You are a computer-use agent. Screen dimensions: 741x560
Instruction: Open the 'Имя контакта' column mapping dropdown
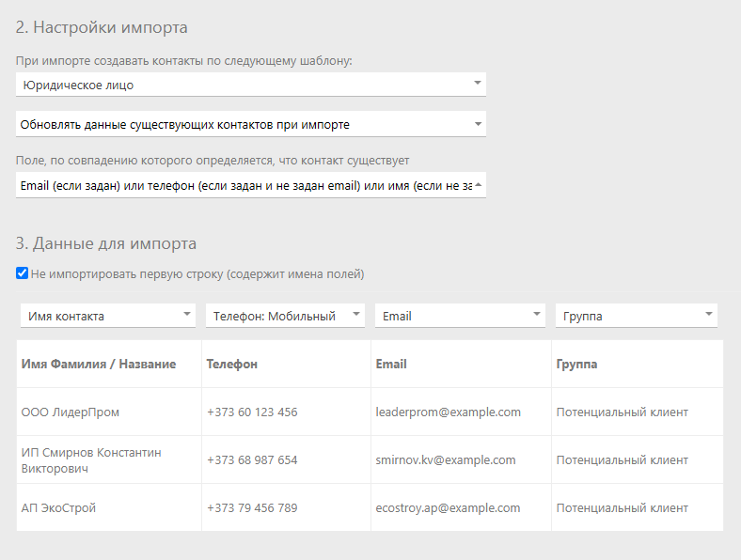pos(108,316)
